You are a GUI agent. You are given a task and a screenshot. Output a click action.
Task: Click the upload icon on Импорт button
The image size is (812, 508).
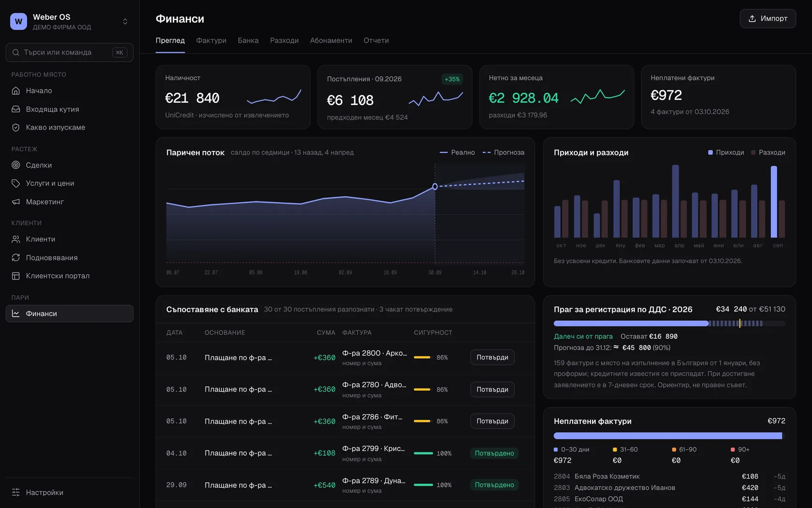[752, 18]
